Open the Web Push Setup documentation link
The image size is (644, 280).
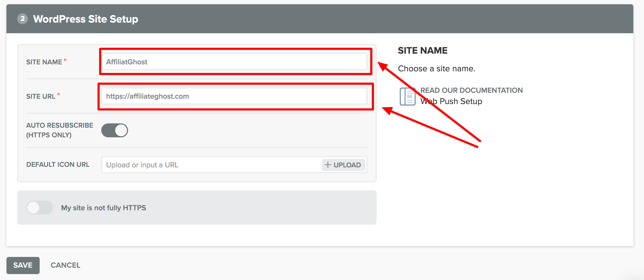click(451, 101)
